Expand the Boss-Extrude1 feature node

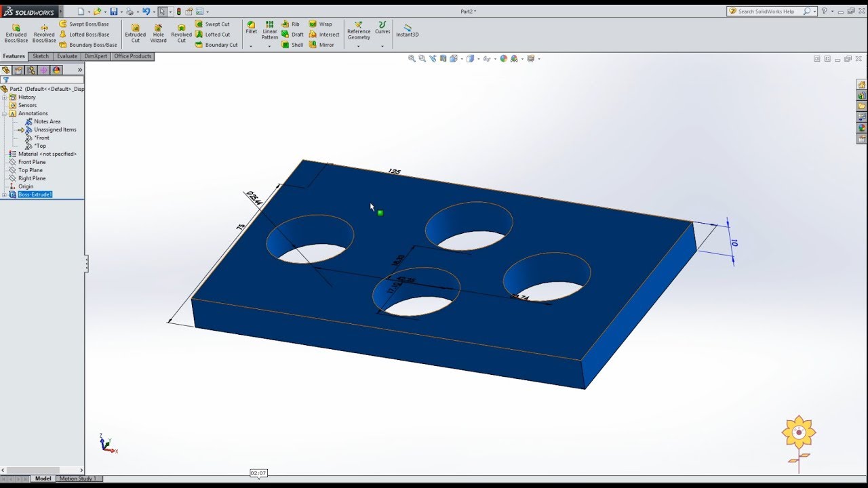(x=4, y=195)
